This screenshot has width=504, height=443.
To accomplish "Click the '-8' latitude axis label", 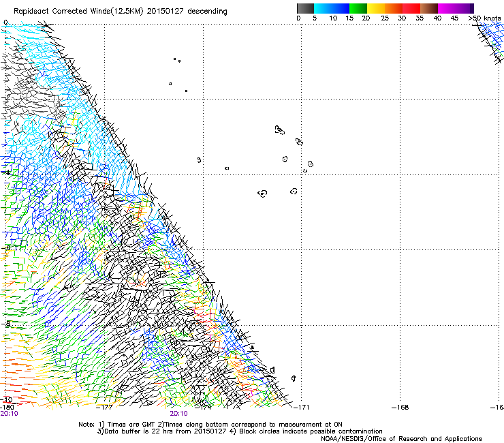I will point(5,323).
